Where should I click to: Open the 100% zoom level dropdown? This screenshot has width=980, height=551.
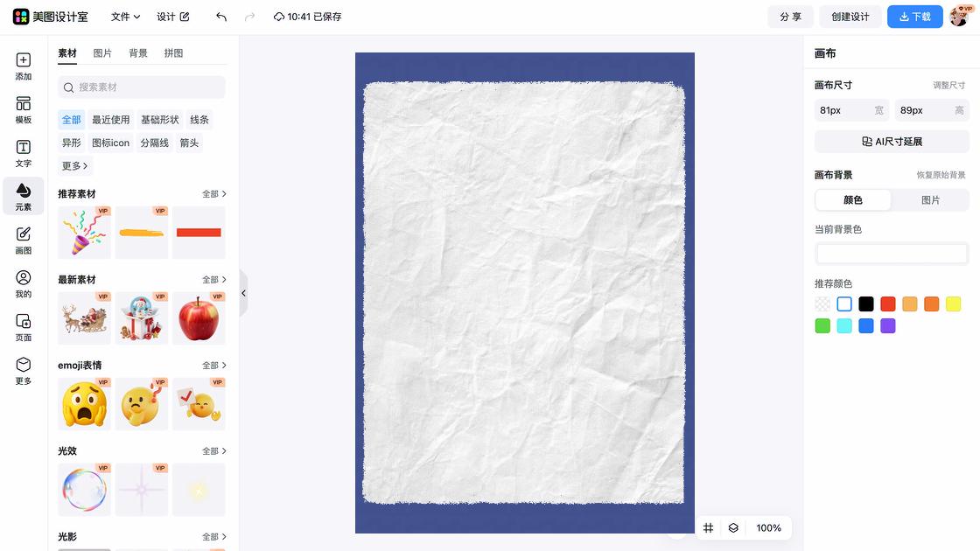(768, 528)
